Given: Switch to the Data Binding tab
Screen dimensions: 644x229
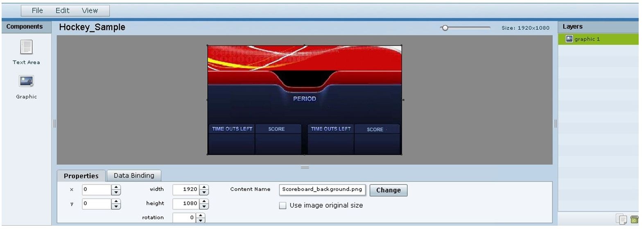Looking at the screenshot, I should [134, 175].
